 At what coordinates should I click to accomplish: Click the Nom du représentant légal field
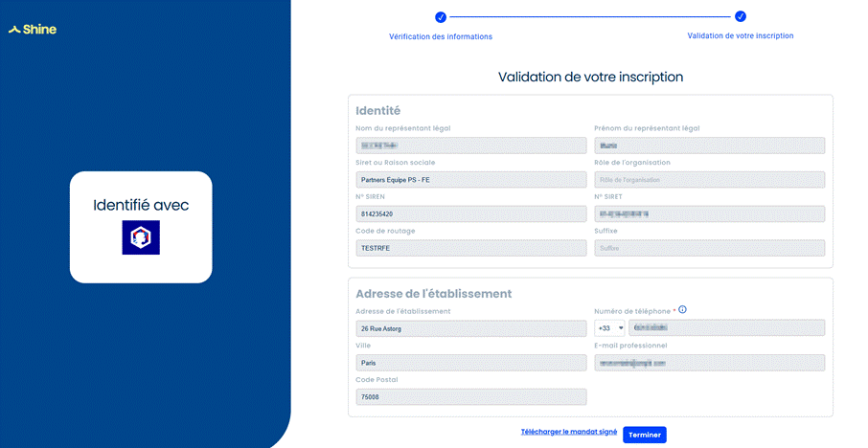(x=471, y=146)
